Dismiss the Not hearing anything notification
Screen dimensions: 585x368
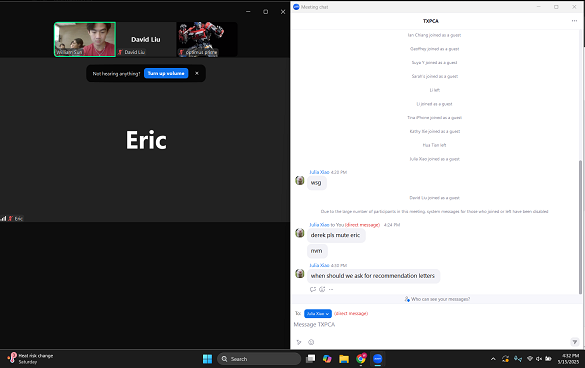(x=197, y=74)
